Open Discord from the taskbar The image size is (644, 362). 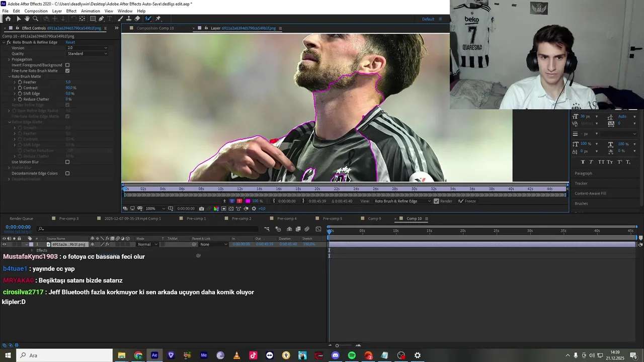[x=336, y=355]
